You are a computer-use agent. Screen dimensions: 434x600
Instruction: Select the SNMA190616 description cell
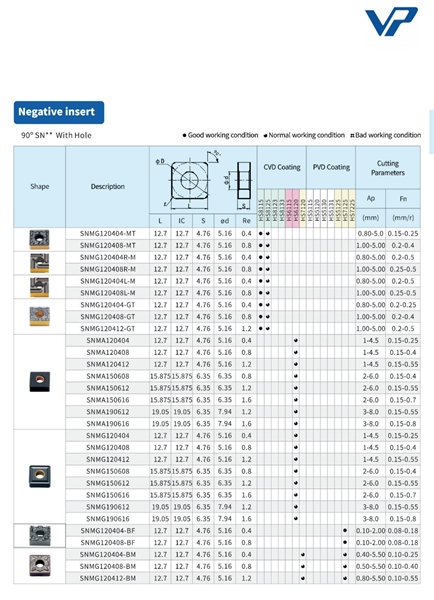tap(108, 424)
